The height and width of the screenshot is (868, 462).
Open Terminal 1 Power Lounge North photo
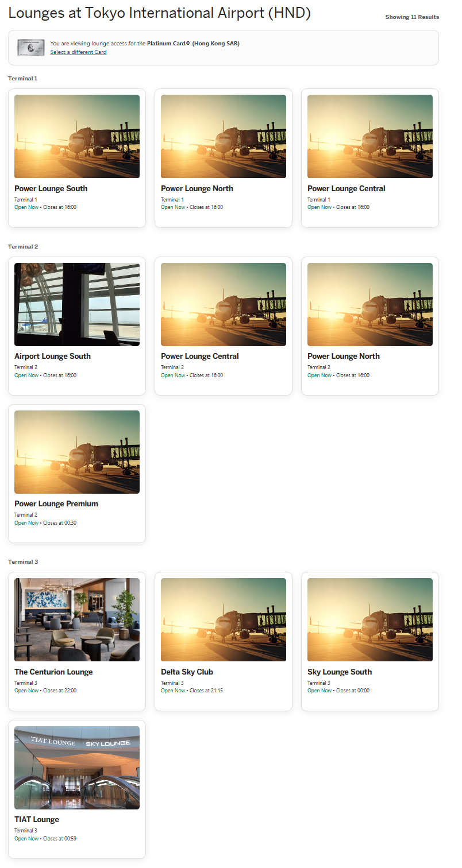click(x=224, y=136)
